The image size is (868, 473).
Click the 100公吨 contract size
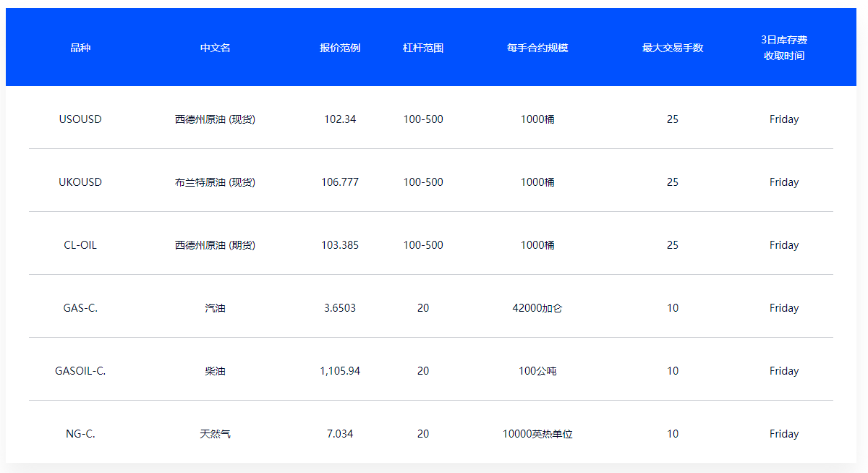[x=537, y=371]
